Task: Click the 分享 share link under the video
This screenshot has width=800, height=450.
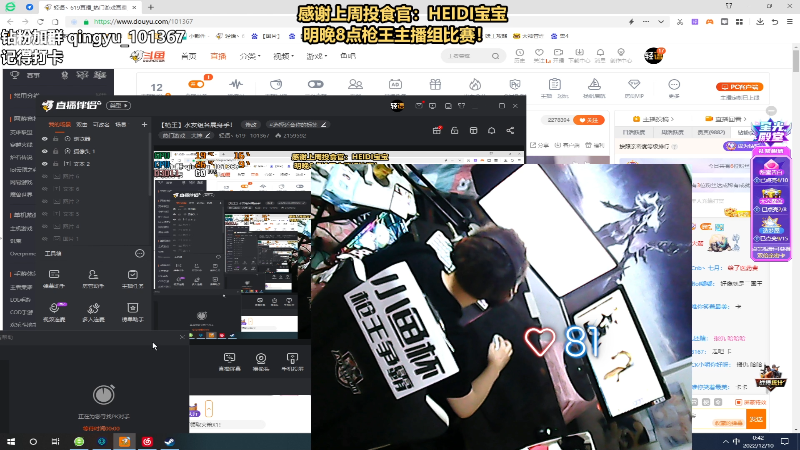Action: (539, 145)
